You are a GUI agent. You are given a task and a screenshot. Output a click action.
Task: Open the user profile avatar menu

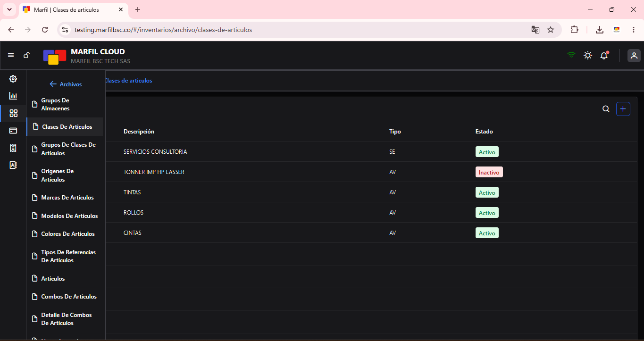pyautogui.click(x=634, y=56)
